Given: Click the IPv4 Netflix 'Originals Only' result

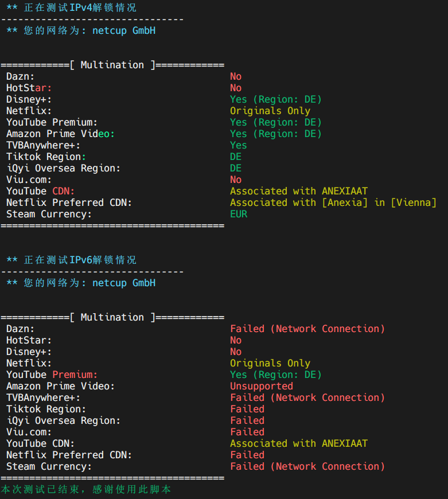Looking at the screenshot, I should tap(270, 111).
